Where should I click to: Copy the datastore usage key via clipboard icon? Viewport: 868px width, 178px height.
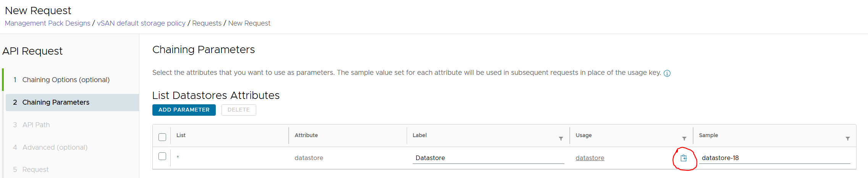pos(684,158)
